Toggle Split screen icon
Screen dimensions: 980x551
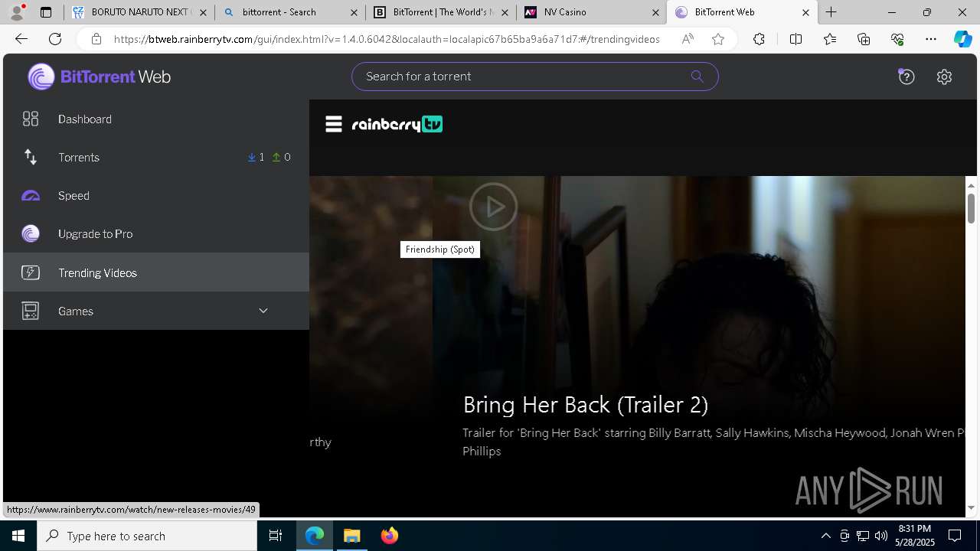pos(795,39)
